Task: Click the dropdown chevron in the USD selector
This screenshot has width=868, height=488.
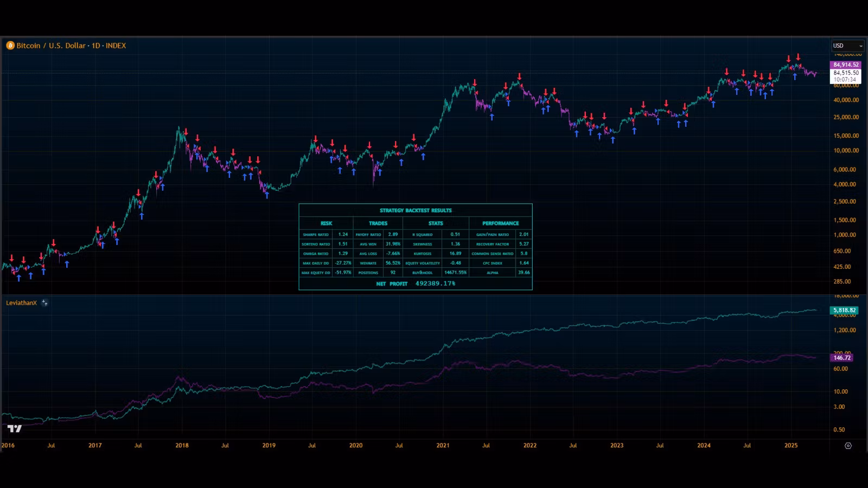Action: point(860,46)
